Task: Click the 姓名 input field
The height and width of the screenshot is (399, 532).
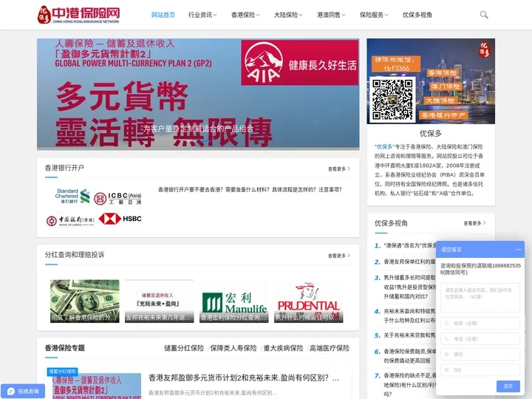Action: point(480,324)
